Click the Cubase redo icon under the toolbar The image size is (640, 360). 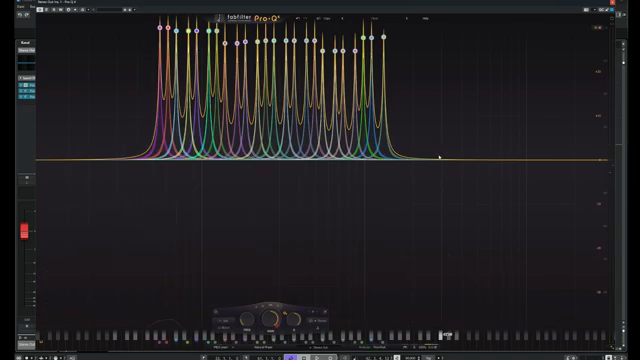click(x=27, y=15)
